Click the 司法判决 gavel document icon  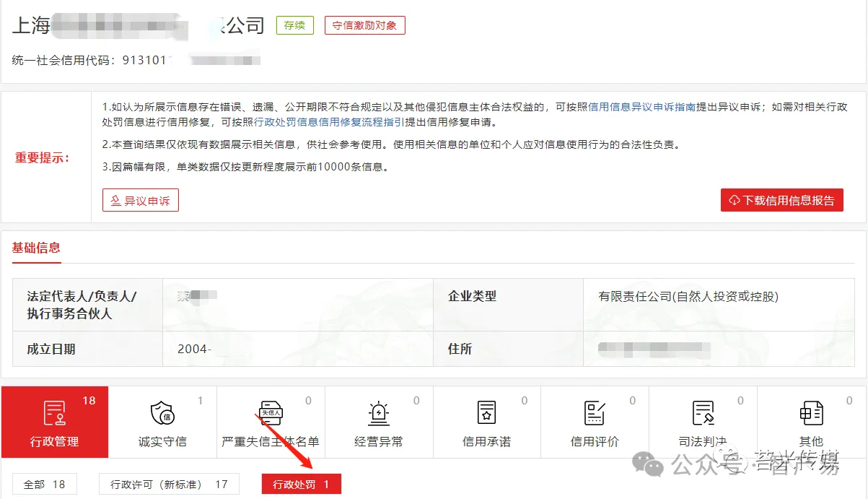(703, 413)
